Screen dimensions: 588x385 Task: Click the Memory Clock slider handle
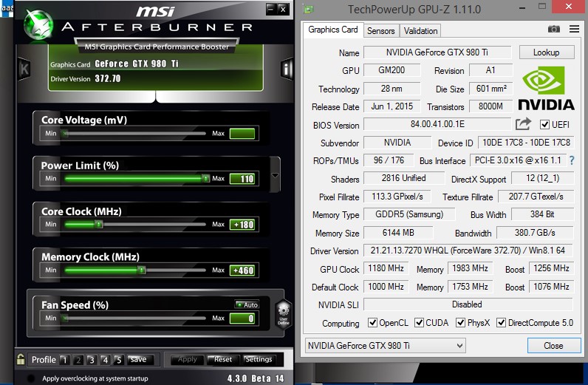141,270
